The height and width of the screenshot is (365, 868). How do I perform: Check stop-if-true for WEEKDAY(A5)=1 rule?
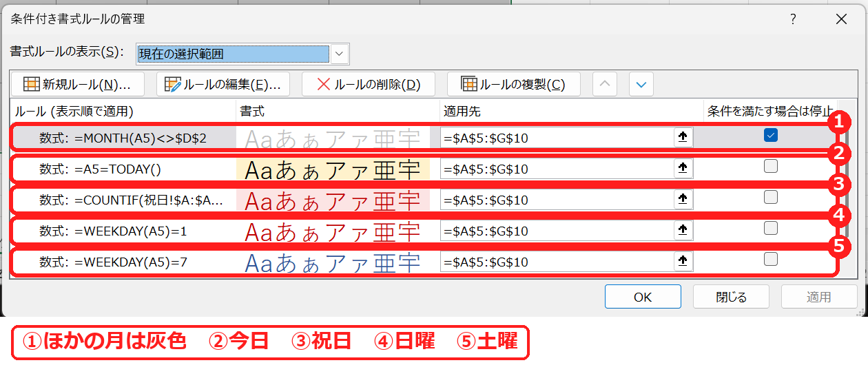[771, 228]
